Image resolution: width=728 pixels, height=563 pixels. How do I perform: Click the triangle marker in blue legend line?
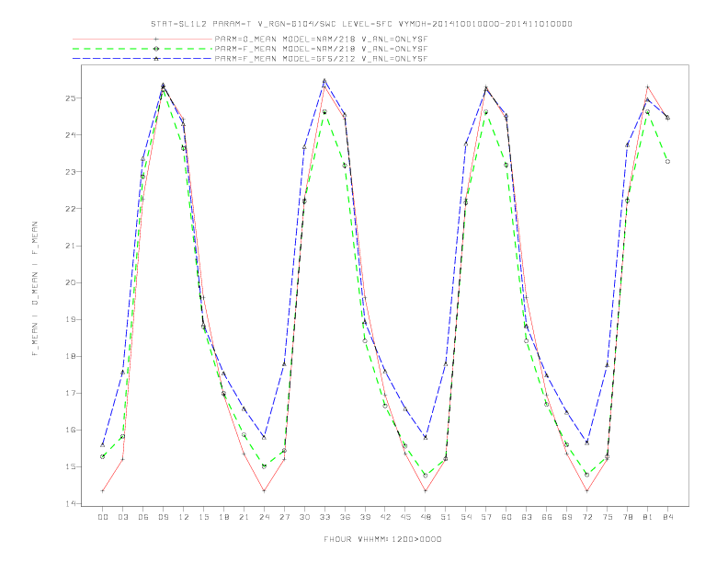tap(156, 59)
